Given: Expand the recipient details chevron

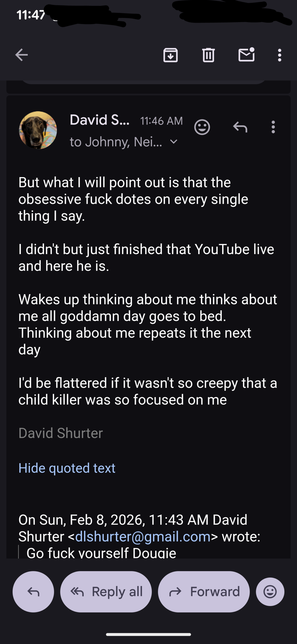Looking at the screenshot, I should 174,142.
